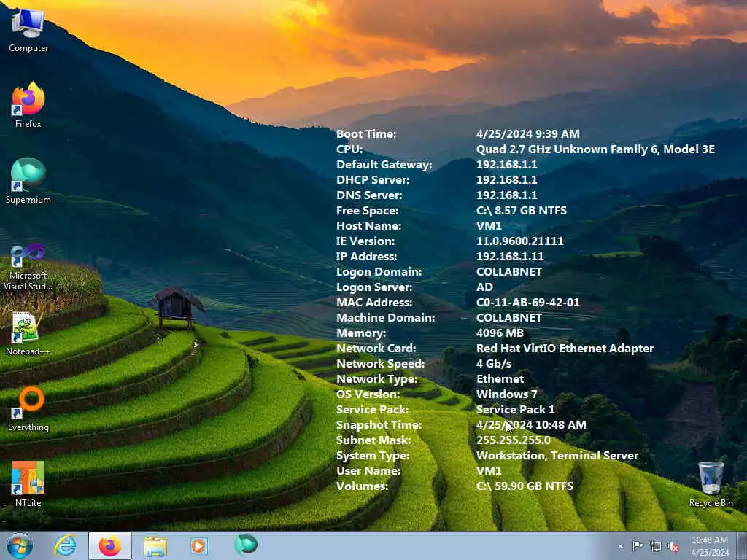The width and height of the screenshot is (747, 560).
Task: Switch to Firefox in the taskbar
Action: [x=110, y=545]
